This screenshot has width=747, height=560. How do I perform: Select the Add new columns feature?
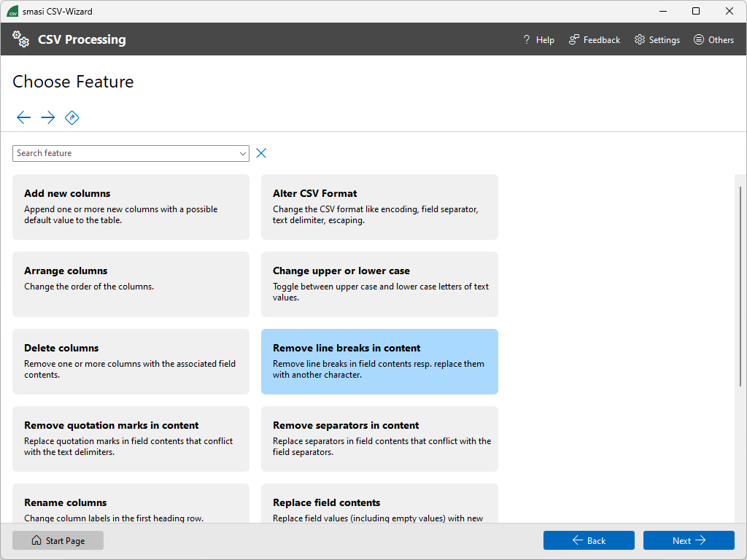pos(131,207)
